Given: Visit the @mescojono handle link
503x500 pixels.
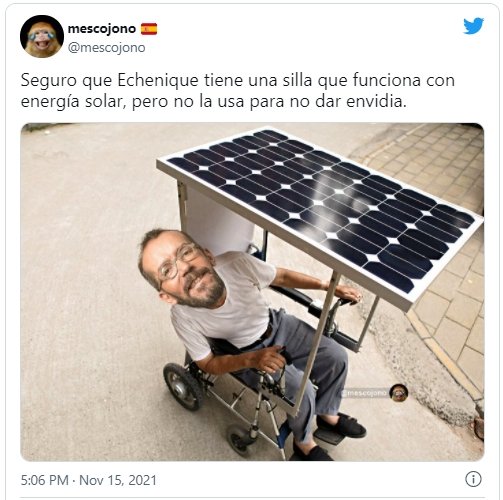Looking at the screenshot, I should pyautogui.click(x=106, y=48).
